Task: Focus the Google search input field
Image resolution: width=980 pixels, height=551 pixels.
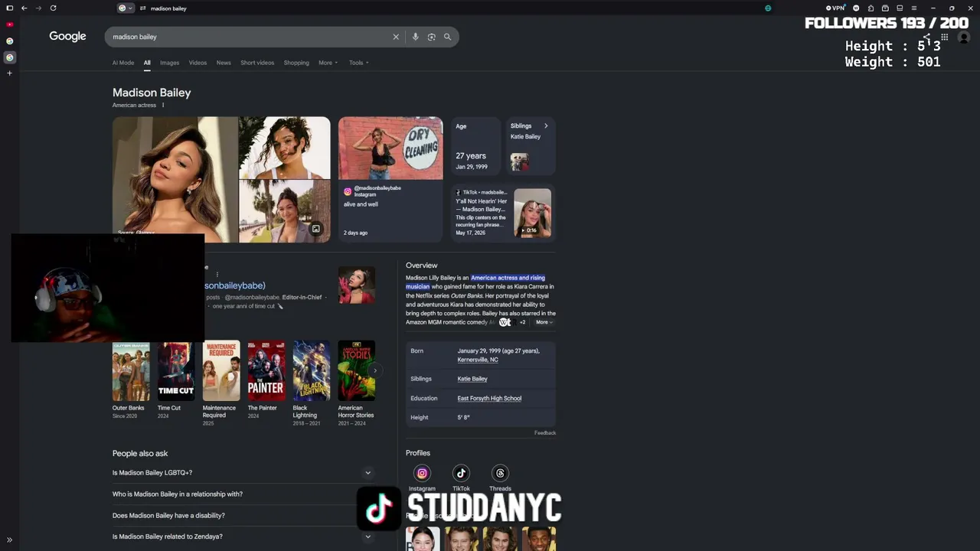Action: (250, 37)
